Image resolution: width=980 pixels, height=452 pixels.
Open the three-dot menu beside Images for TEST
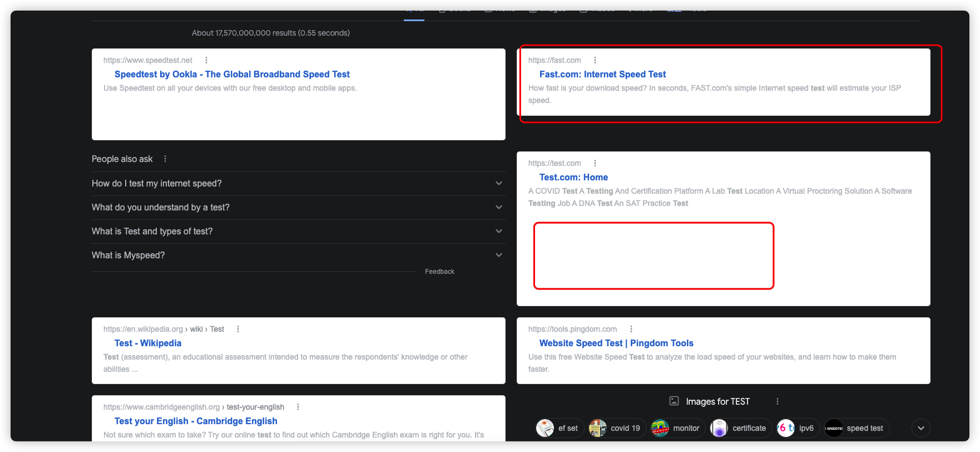778,401
